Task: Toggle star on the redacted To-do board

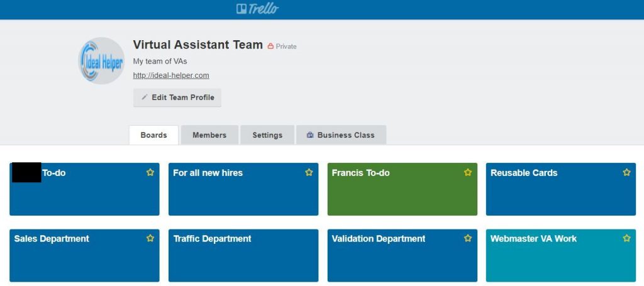Action: pyautogui.click(x=150, y=172)
